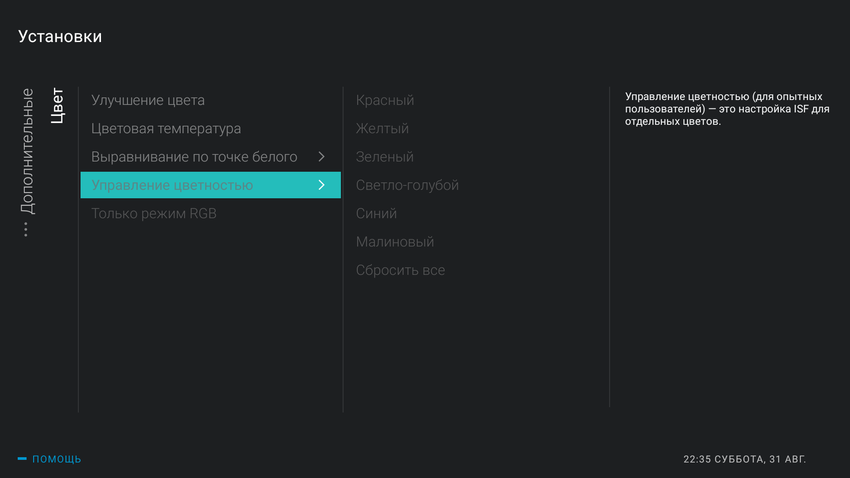Select highlighted Управление цветностью item
The image size is (850, 478).
[172, 185]
